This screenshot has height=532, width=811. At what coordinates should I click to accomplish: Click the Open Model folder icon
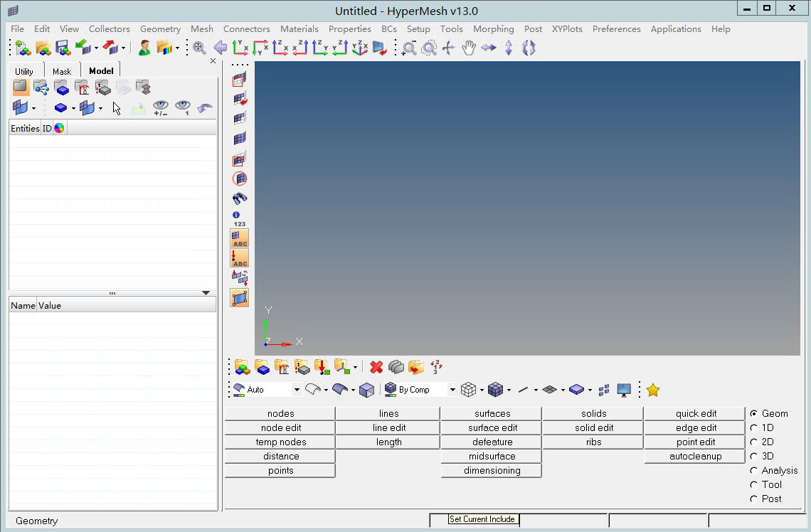[43, 48]
